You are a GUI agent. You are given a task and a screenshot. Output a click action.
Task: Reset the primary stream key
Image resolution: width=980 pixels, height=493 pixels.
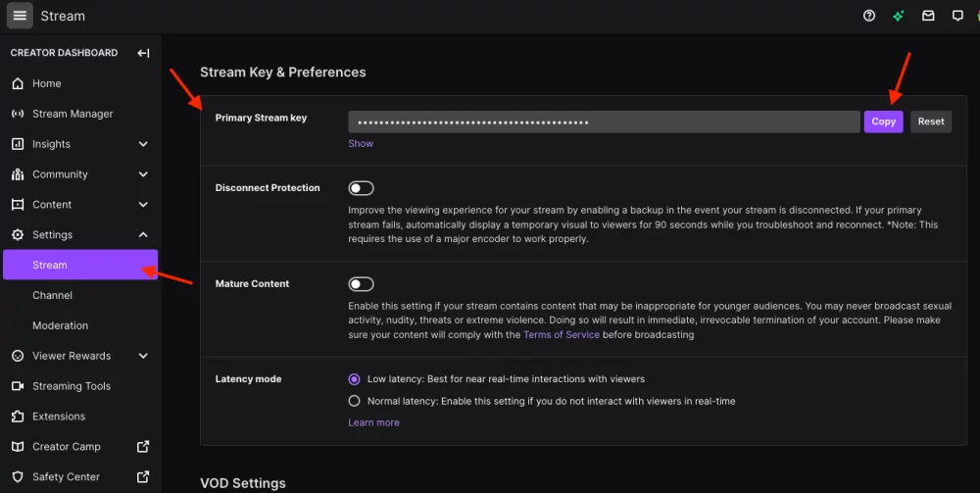[931, 122]
